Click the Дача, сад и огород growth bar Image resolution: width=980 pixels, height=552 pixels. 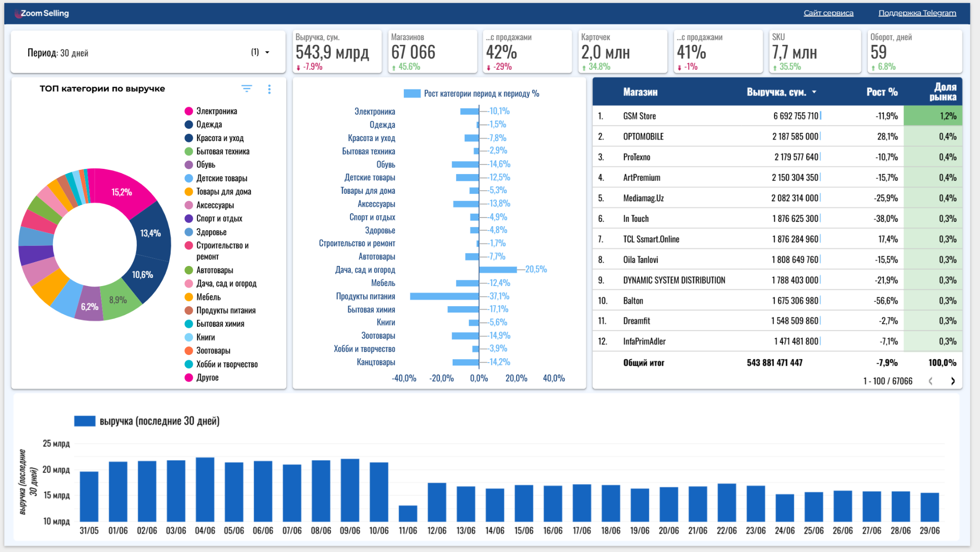click(x=498, y=270)
